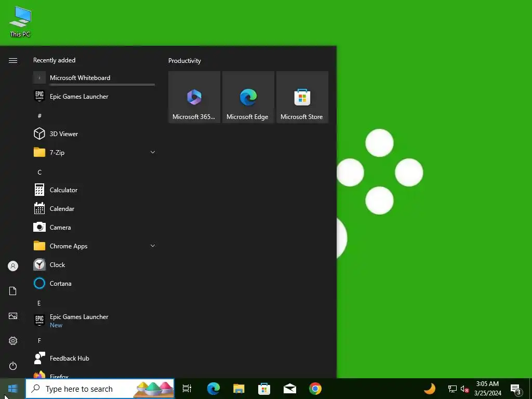532x399 pixels.
Task: Open the user account icon
Action: 13,266
